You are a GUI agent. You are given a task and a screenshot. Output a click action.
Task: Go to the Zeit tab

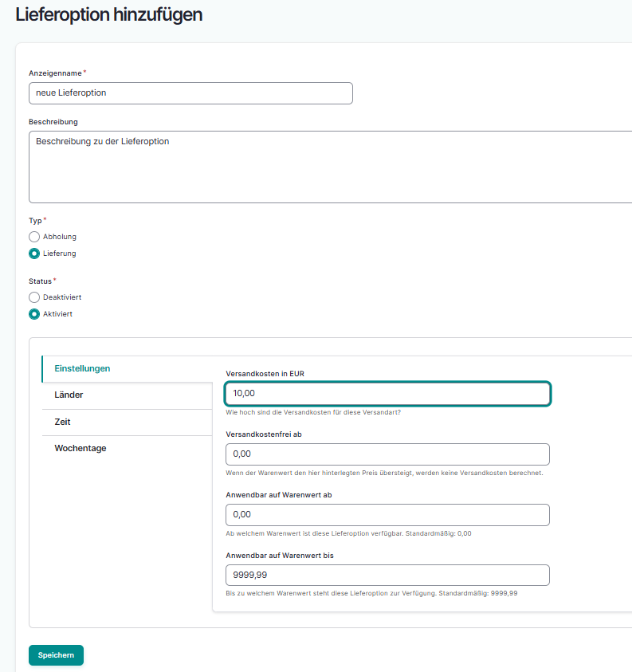coord(62,422)
